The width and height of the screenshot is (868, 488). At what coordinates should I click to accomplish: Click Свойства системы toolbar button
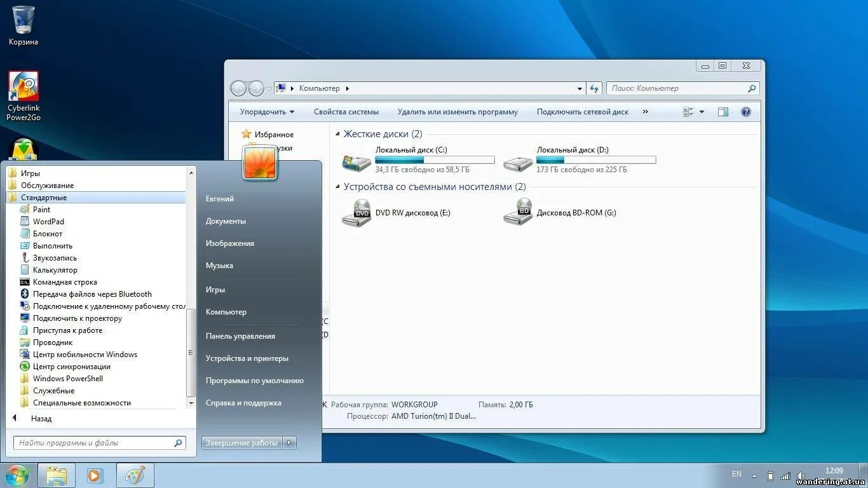pos(346,112)
